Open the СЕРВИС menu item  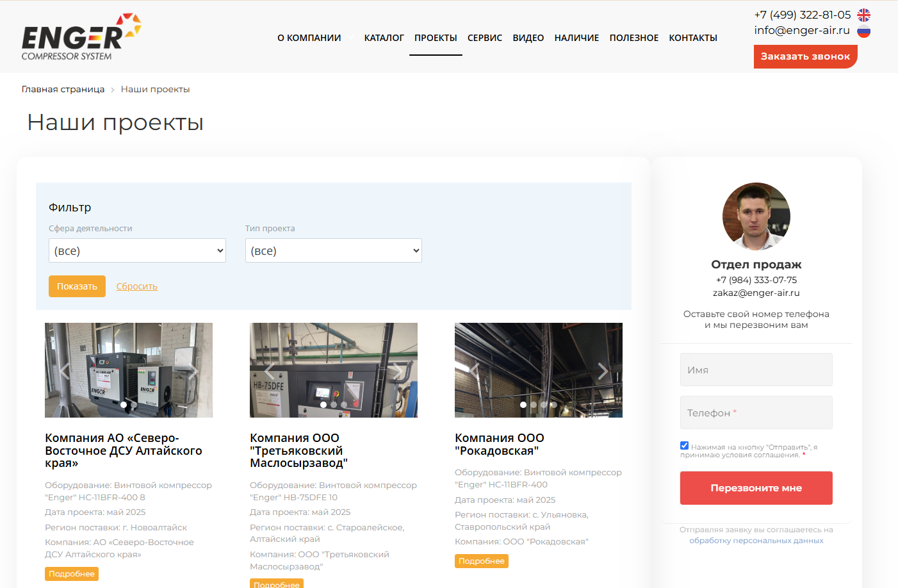click(485, 38)
